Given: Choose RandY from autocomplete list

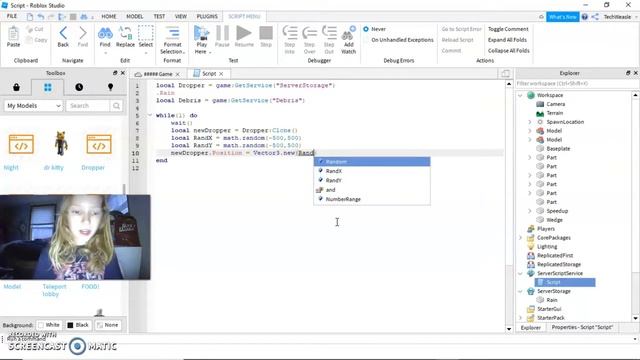Looking at the screenshot, I should [x=372, y=180].
